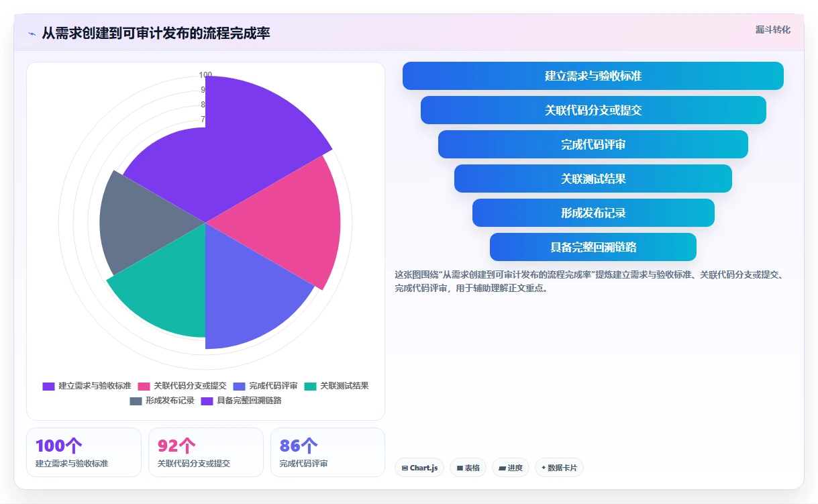Viewport: 818px width, 504px height.
Task: Toggle legend swatch for 具备完整回溯链路
Action: coord(207,401)
